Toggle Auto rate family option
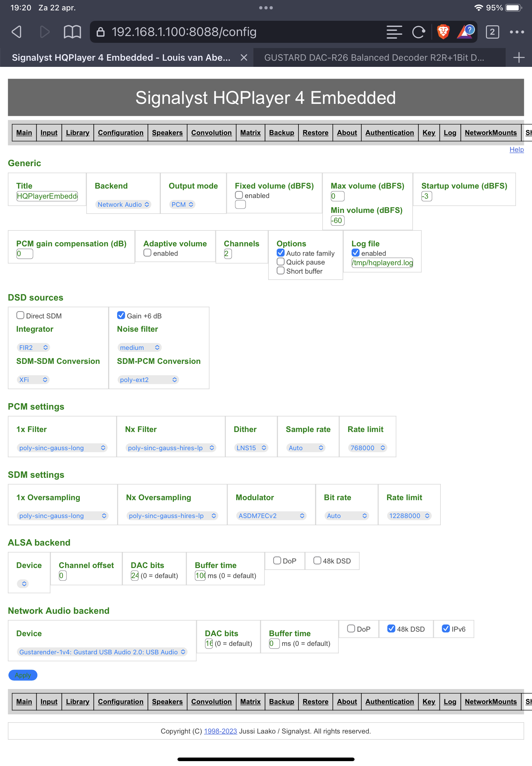The height and width of the screenshot is (766, 532). tap(281, 253)
